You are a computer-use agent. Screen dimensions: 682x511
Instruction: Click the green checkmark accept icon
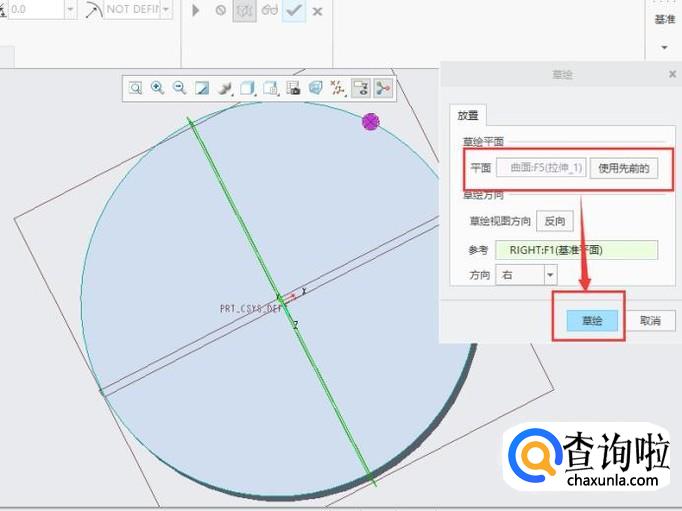294,10
